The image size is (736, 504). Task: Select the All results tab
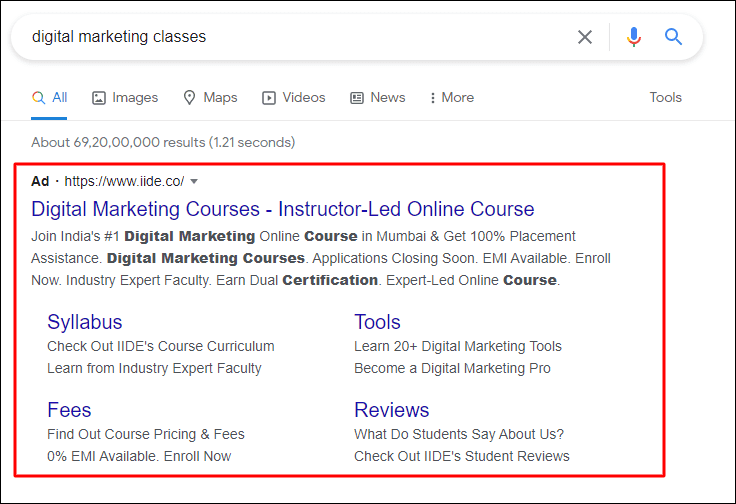(49, 98)
